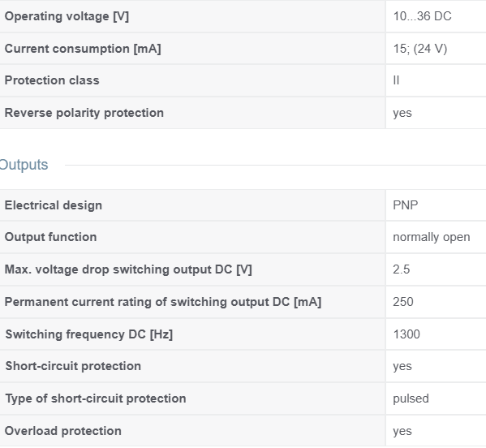Click the Operating voltage [V] label
The height and width of the screenshot is (448, 486).
67,16
